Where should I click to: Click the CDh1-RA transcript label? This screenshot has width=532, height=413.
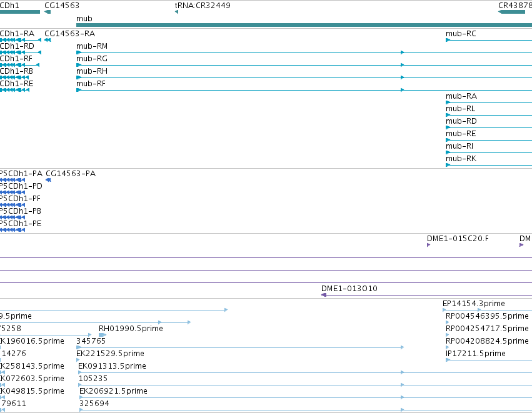pyautogui.click(x=17, y=34)
